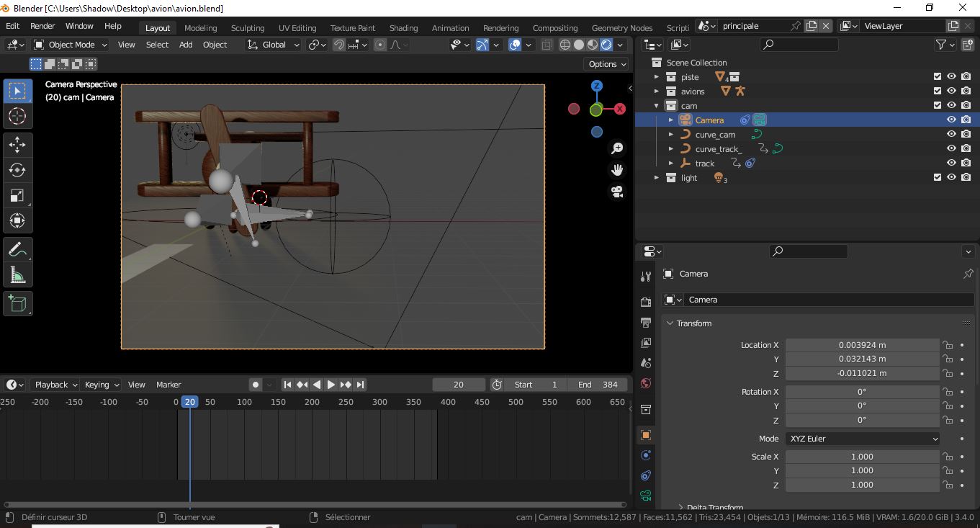
Task: Hide the curve_cam object in the viewport
Action: click(x=951, y=135)
